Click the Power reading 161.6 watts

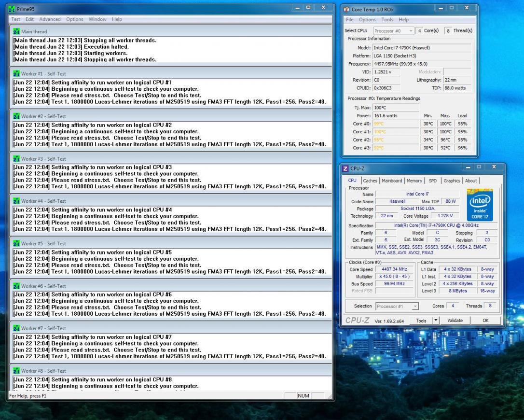pyautogui.click(x=396, y=116)
